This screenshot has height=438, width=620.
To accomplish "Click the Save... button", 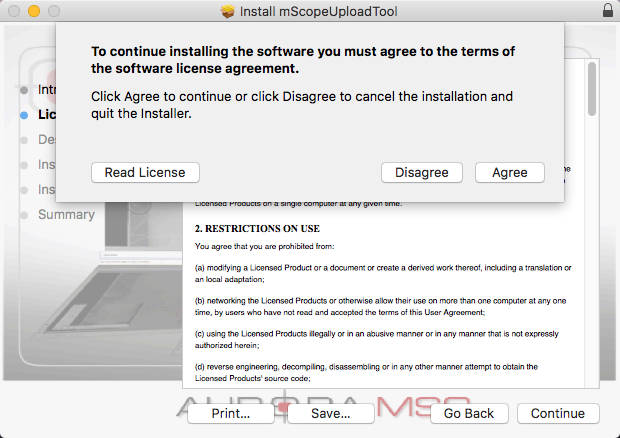I will click(x=331, y=413).
